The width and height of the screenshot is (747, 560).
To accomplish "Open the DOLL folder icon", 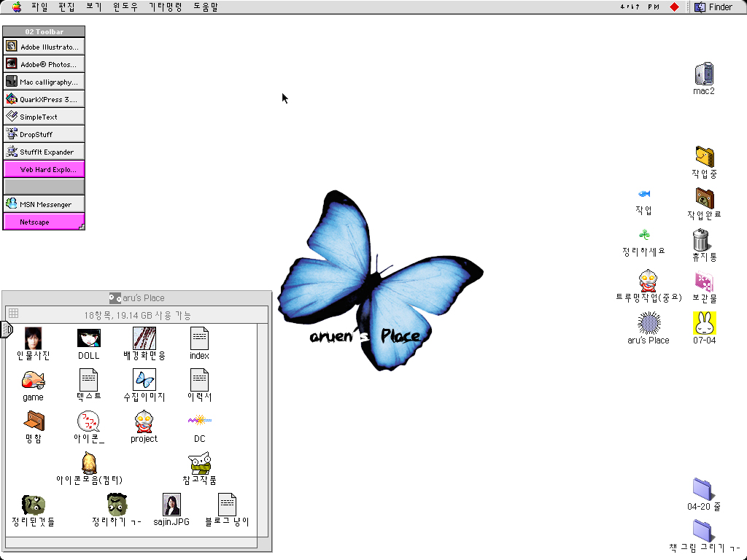I will click(x=89, y=338).
